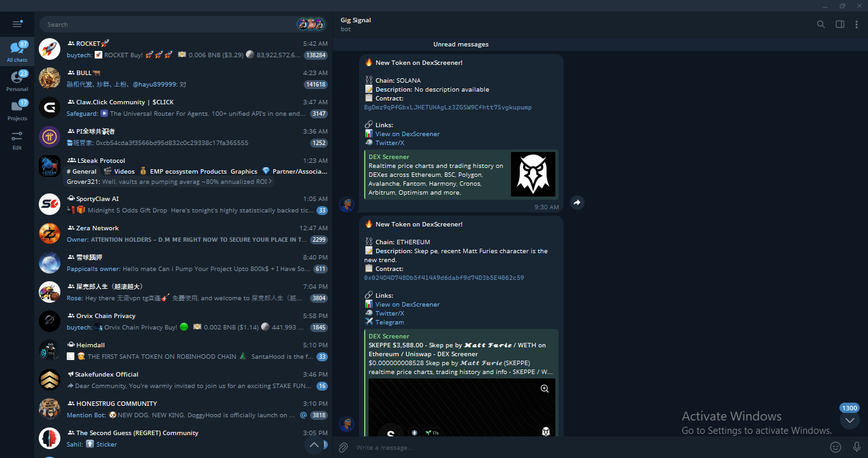Open Zera Network chat
868x458 pixels.
click(x=183, y=233)
